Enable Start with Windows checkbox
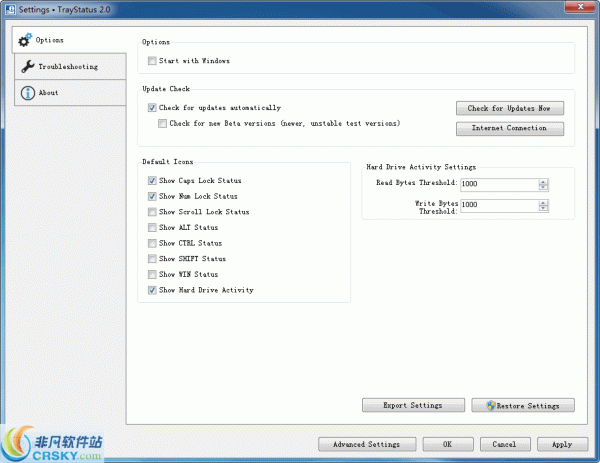The width and height of the screenshot is (600, 463). pyautogui.click(x=152, y=61)
